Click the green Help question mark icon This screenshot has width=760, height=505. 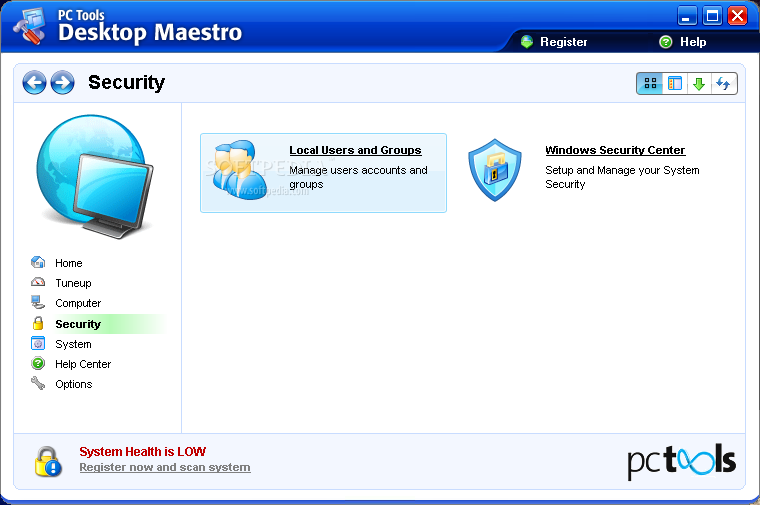click(x=666, y=42)
